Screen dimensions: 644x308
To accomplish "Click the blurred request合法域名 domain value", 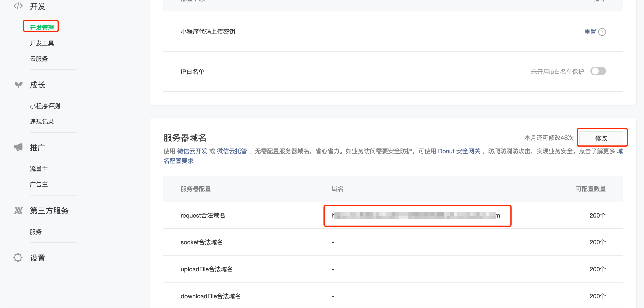I will [x=416, y=216].
